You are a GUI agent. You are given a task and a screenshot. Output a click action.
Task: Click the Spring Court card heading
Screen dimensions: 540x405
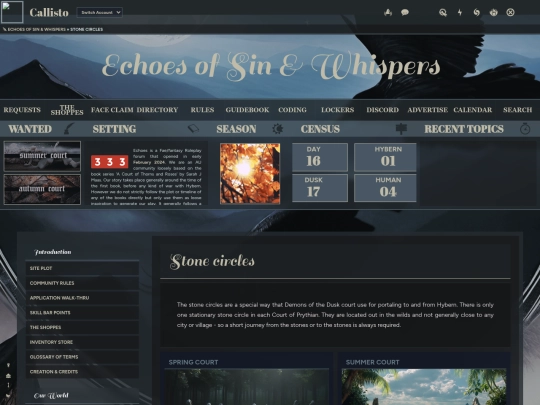(x=193, y=362)
